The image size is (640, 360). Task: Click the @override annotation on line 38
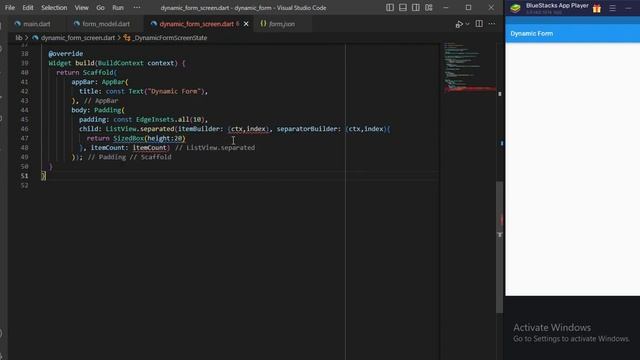click(65, 53)
